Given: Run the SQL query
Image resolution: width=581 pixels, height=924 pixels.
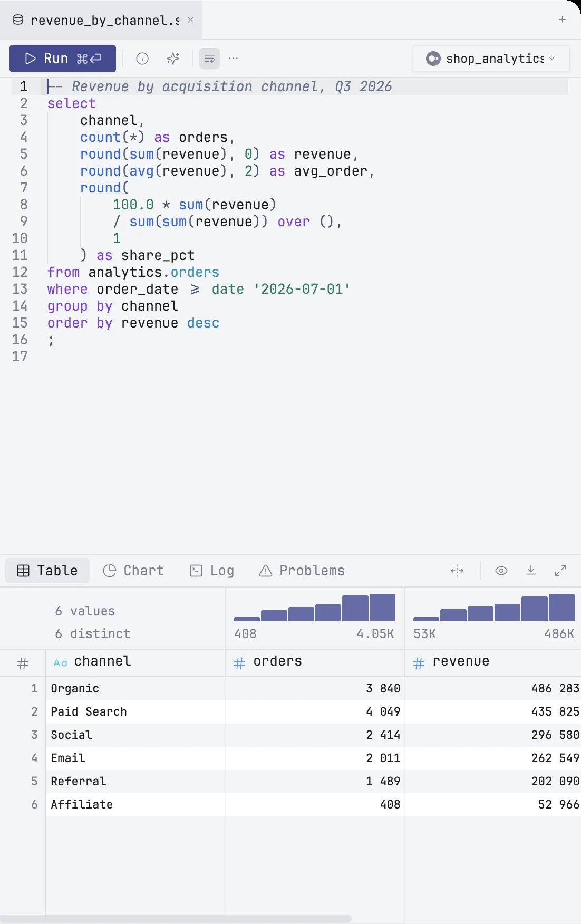Looking at the screenshot, I should click(63, 59).
